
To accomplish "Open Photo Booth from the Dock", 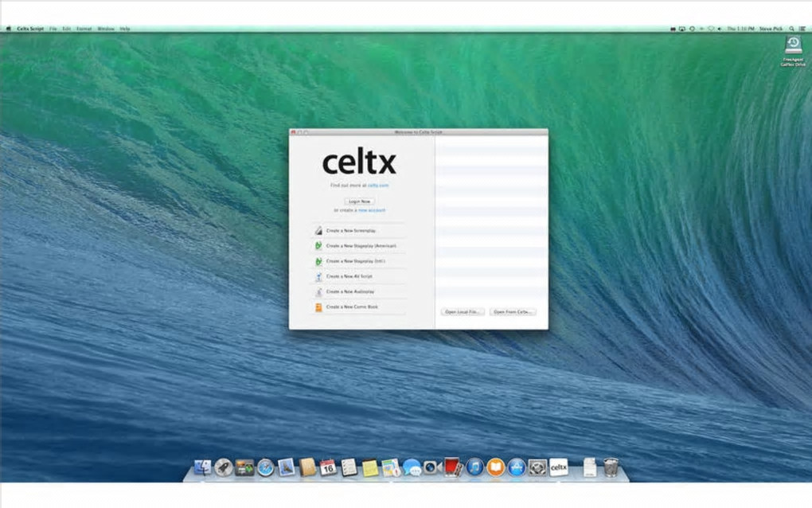I will 453,467.
